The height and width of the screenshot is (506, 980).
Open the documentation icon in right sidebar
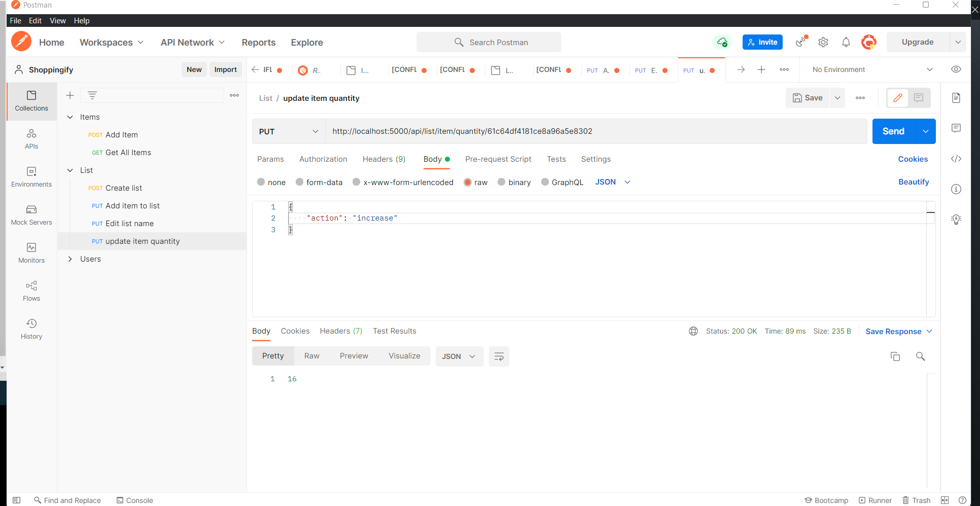point(956,98)
